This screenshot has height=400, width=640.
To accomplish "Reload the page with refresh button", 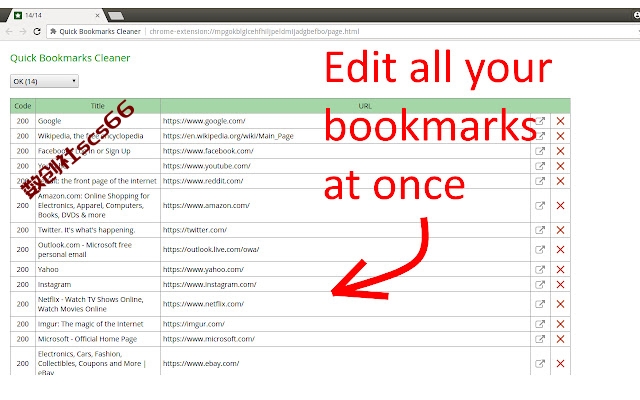I will pyautogui.click(x=37, y=31).
